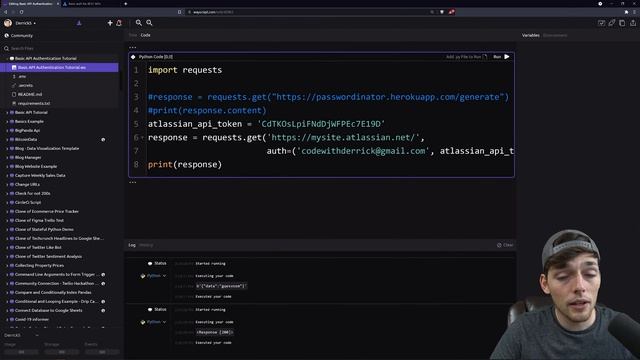Viewport: 640px width, 360px height.
Task: Select Clone of Twitter Like Bot script
Action: pyautogui.click(x=38, y=248)
